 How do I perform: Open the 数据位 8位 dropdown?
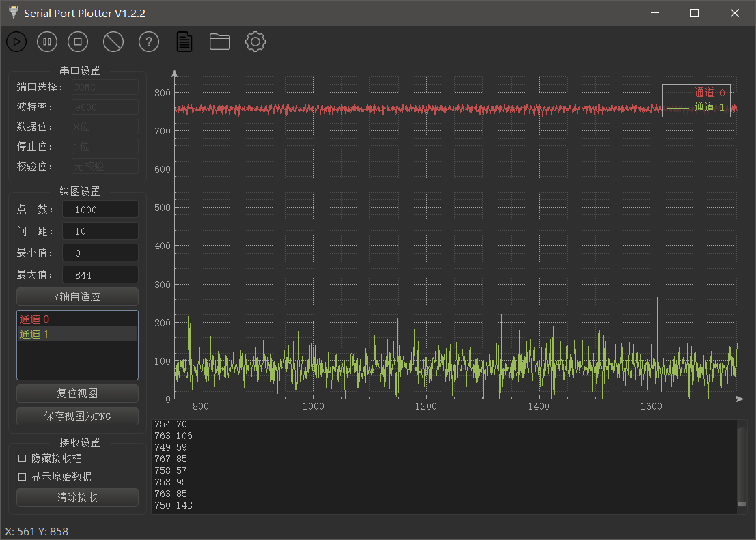click(104, 126)
